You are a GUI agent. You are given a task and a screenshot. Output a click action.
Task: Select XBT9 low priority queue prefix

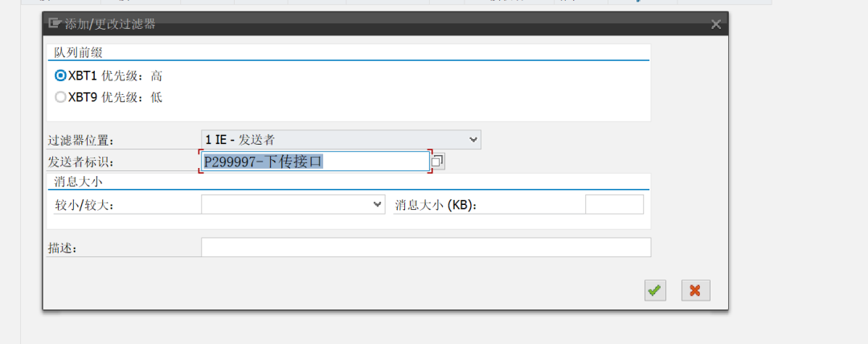coord(60,97)
